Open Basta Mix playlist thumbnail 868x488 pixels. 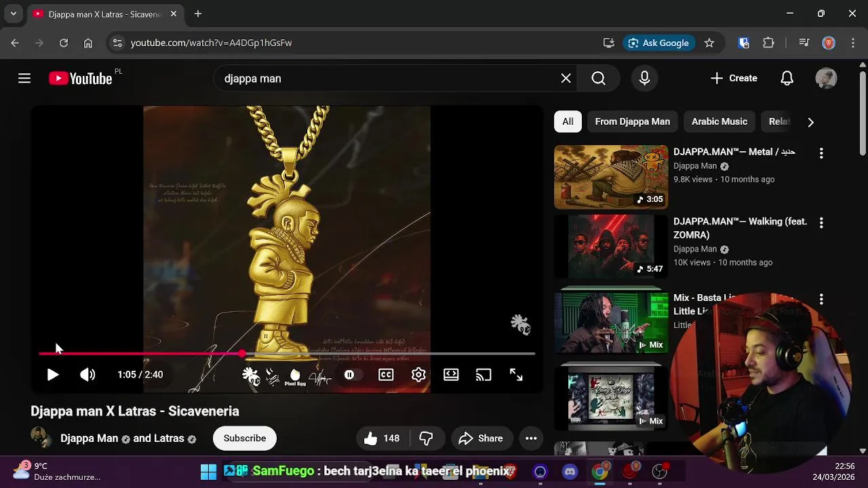point(611,322)
